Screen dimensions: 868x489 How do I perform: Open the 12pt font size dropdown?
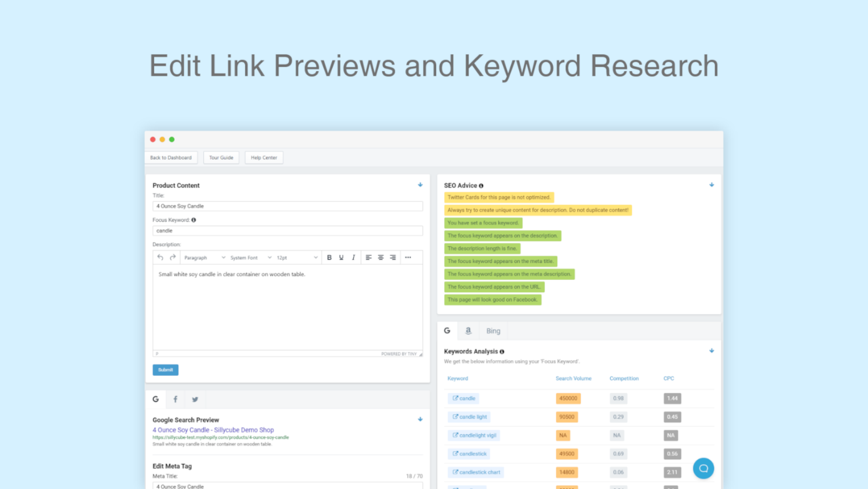click(x=297, y=257)
